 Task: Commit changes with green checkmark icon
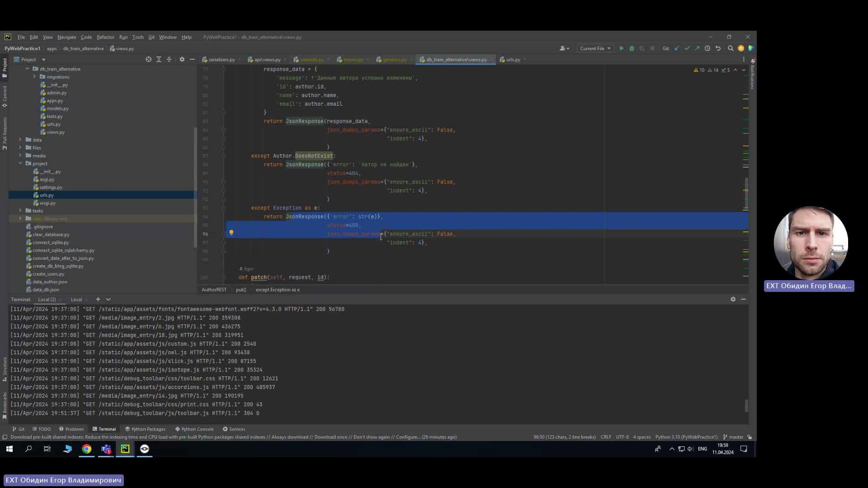(687, 48)
